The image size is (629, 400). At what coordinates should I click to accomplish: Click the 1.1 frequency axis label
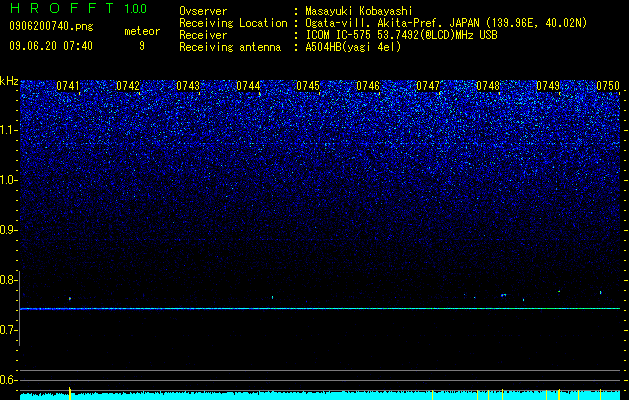point(9,131)
